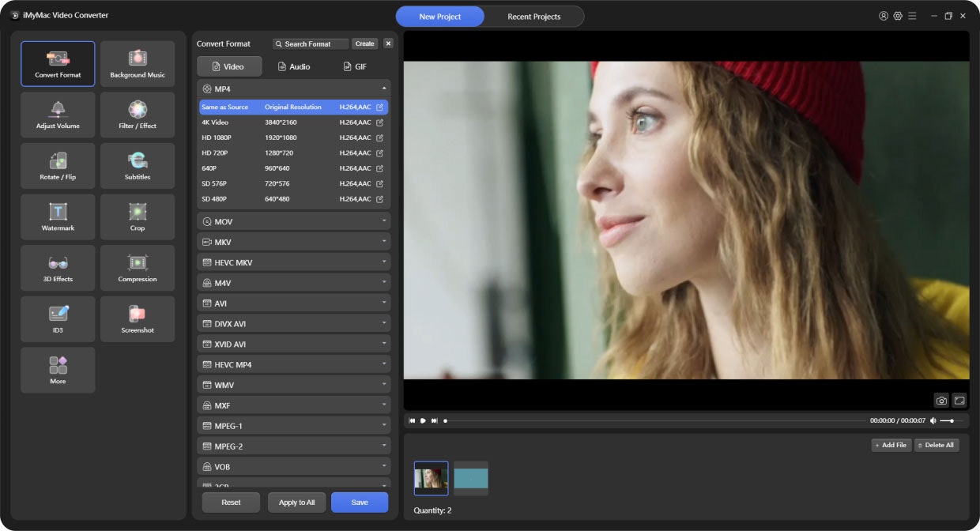Play the preview video
This screenshot has height=531, width=980.
423,421
